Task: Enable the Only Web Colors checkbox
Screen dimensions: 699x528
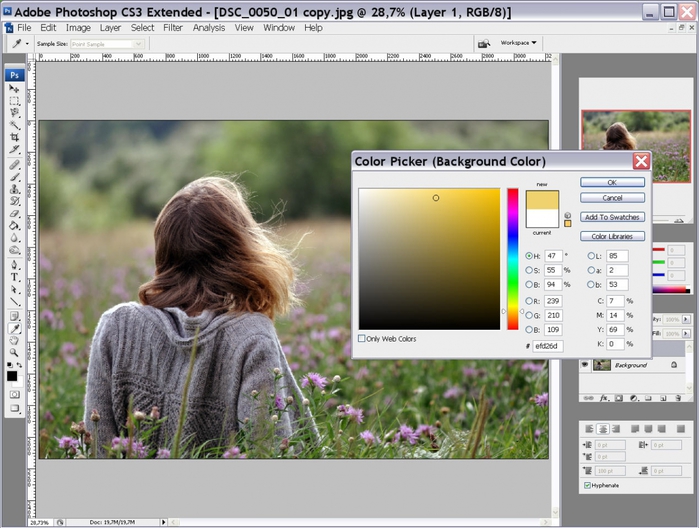Action: point(362,339)
